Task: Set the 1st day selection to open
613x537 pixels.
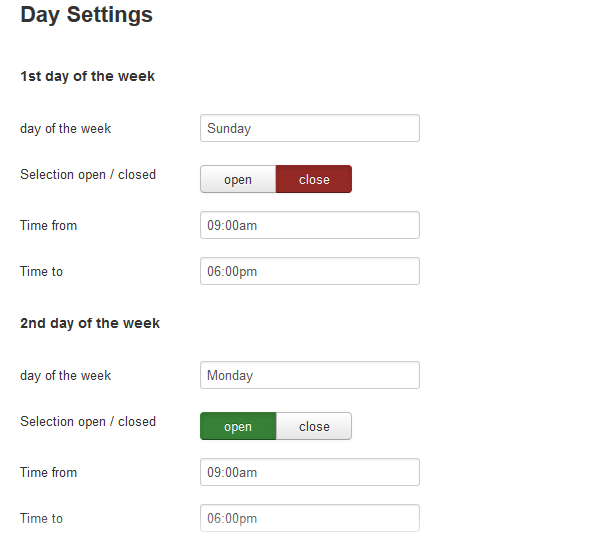Action: point(238,179)
